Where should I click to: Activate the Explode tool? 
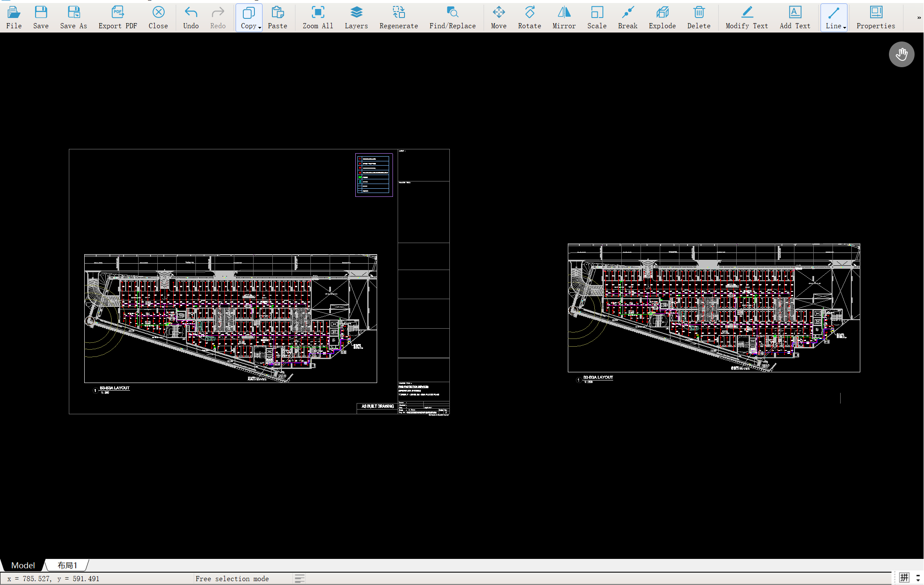click(x=662, y=17)
